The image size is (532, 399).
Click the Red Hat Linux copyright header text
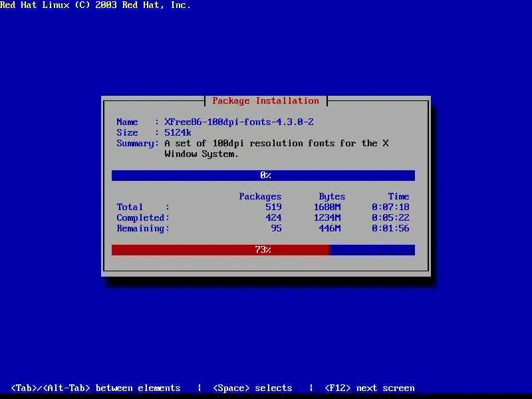pyautogui.click(x=95, y=5)
